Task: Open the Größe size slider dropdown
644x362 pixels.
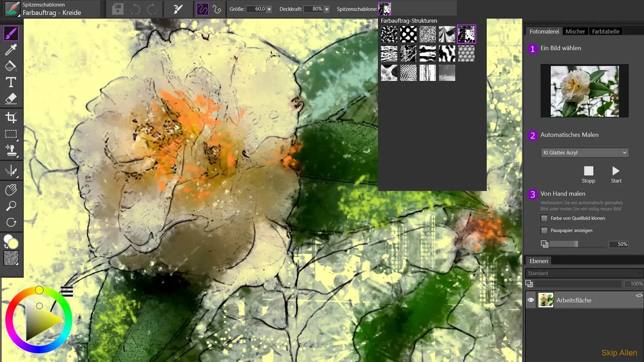Action: click(269, 9)
